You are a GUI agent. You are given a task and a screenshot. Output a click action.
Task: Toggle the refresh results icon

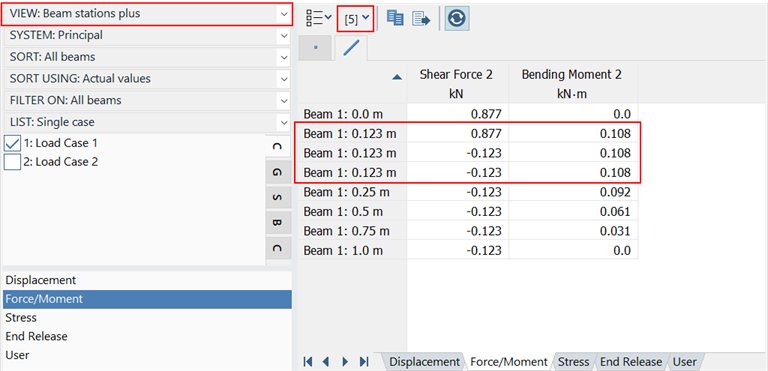457,18
